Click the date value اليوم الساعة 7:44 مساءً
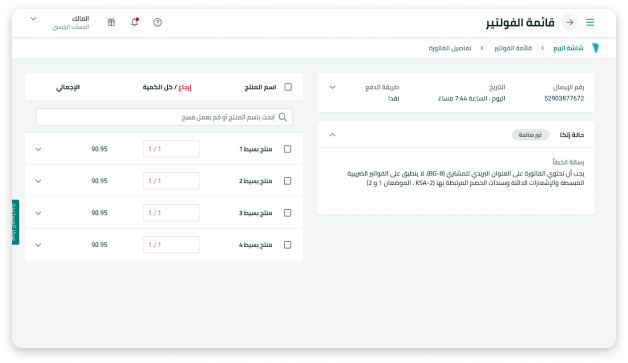 [472, 99]
